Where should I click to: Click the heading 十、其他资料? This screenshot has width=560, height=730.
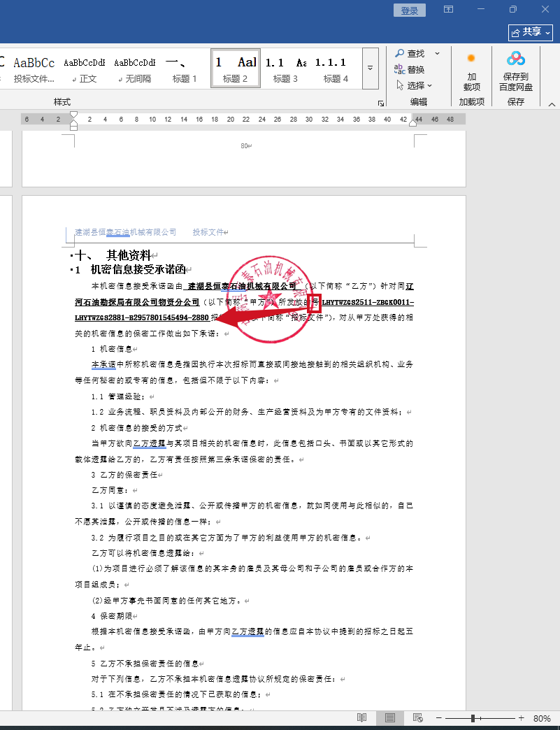pyautogui.click(x=113, y=255)
